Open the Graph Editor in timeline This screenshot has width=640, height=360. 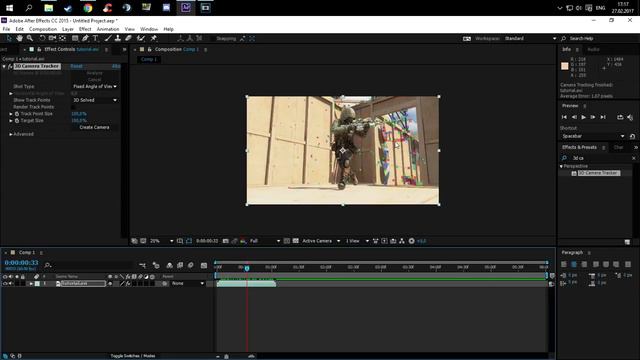pos(204,265)
